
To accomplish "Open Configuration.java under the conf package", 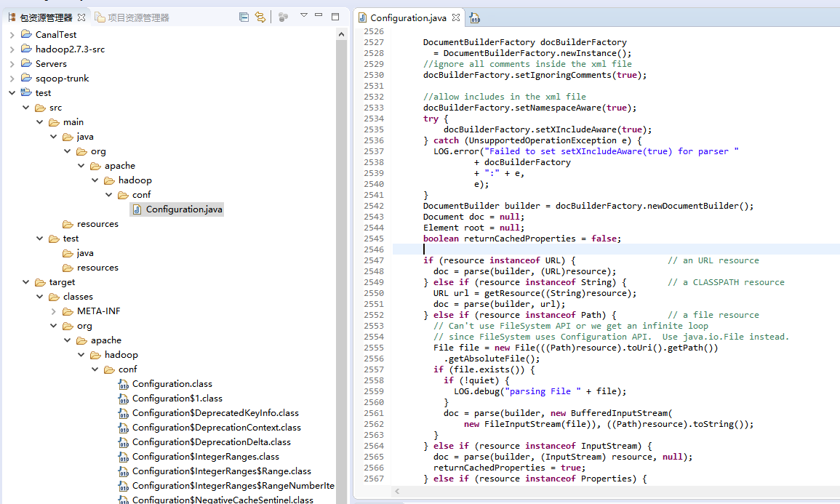I will coord(177,209).
